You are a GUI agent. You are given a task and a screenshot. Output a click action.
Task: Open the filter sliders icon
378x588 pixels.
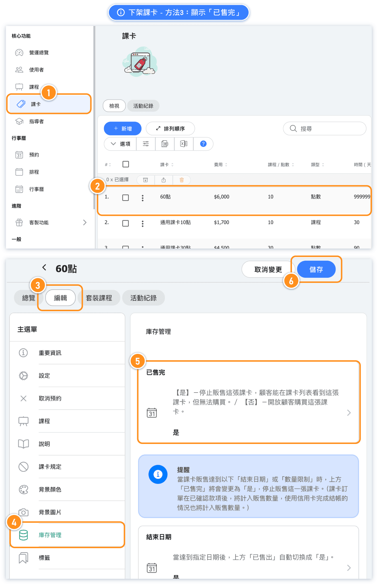pos(146,144)
